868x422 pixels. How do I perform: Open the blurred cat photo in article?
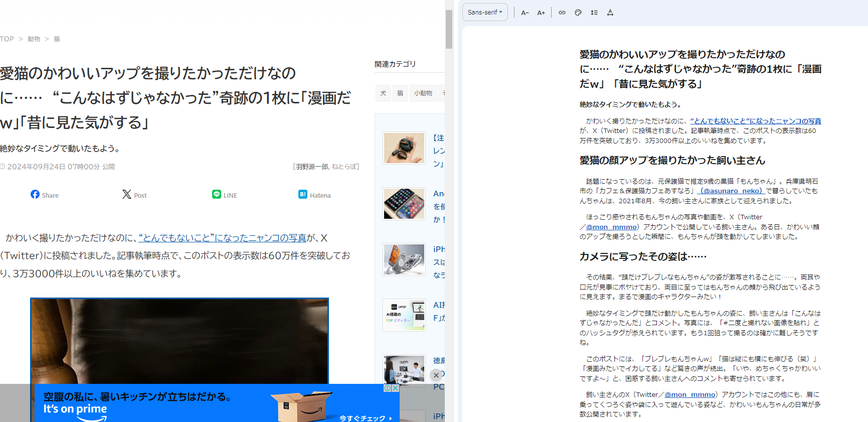tap(180, 341)
